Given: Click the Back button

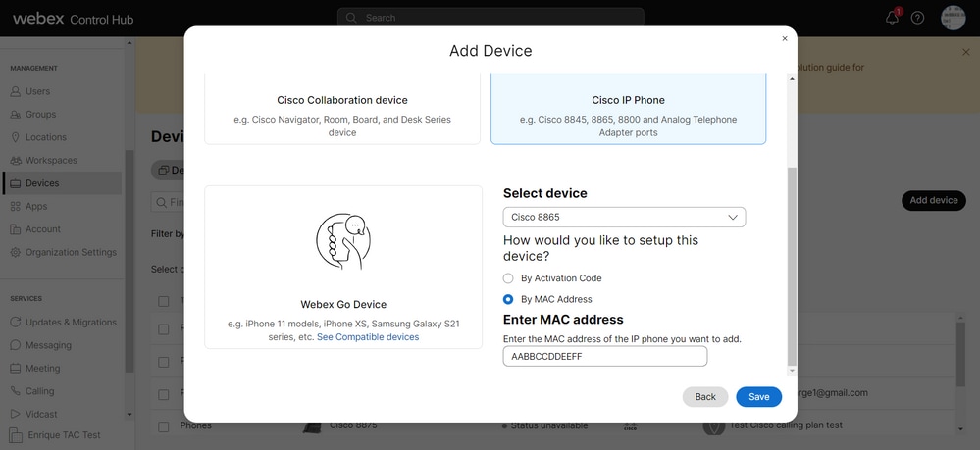Looking at the screenshot, I should 705,397.
